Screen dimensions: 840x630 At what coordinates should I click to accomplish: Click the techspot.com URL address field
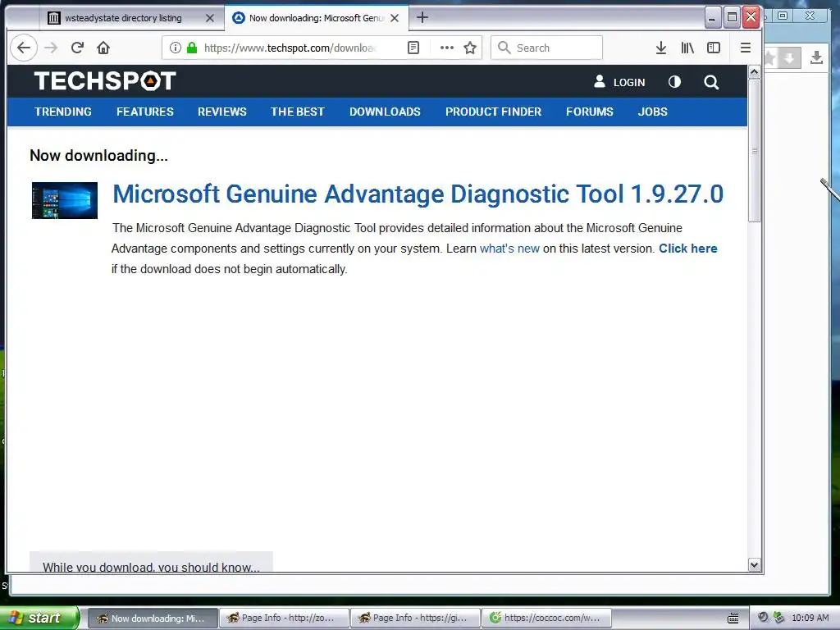290,48
